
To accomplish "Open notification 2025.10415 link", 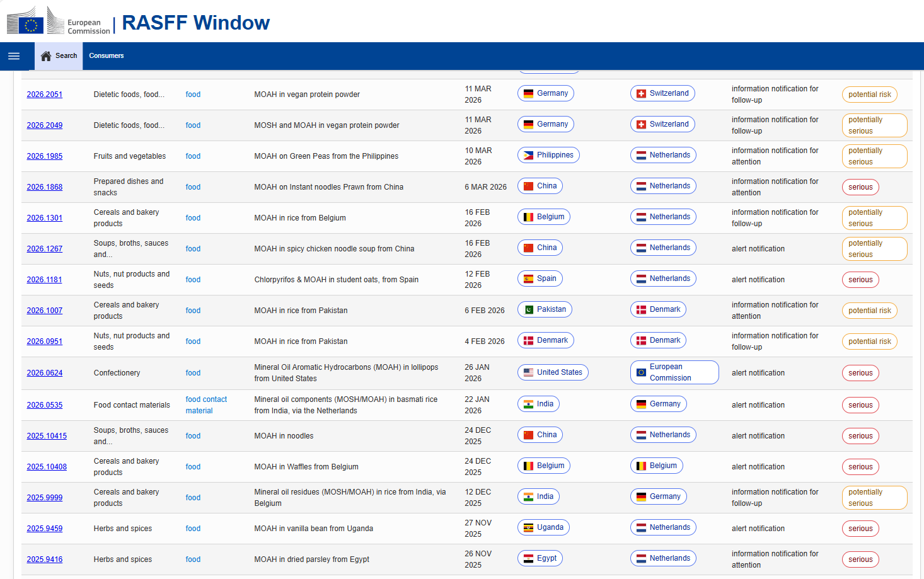I will 47,436.
